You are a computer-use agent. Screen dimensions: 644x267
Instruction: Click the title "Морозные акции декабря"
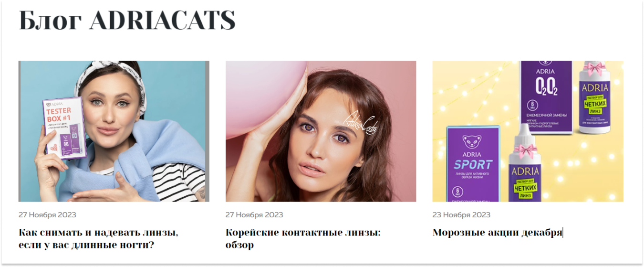[x=498, y=233]
